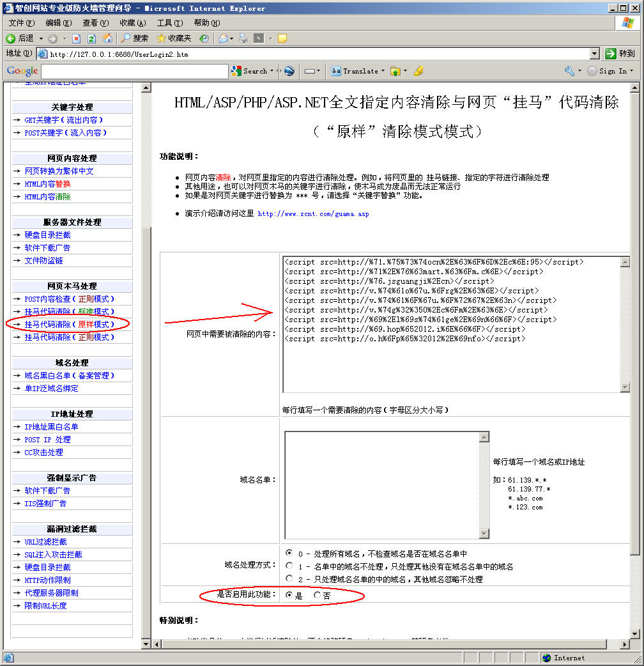Open the 帮助(H) menu

(207, 23)
